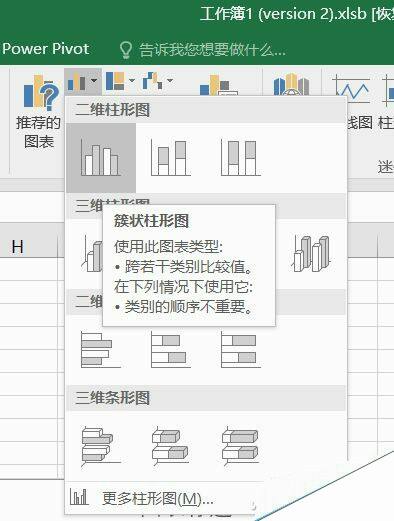Click the Insert Column Chart icon
Screen dimensions: 394x521
(x=76, y=81)
